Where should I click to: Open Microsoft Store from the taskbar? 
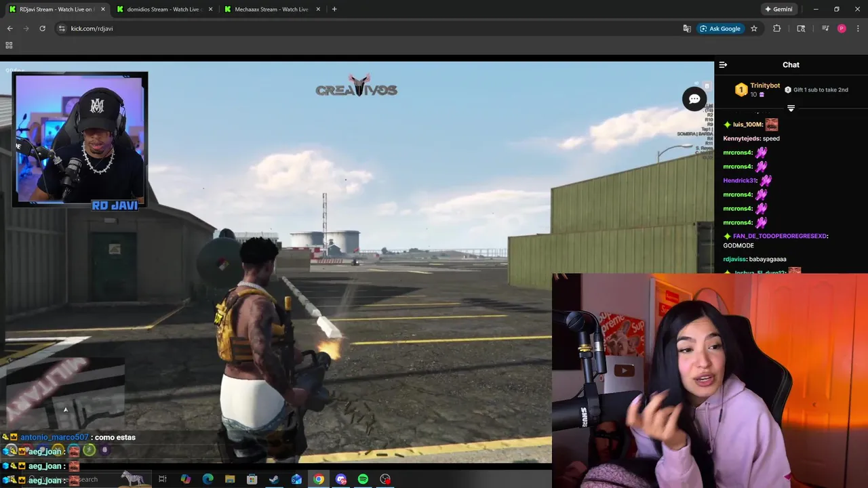pos(252,479)
